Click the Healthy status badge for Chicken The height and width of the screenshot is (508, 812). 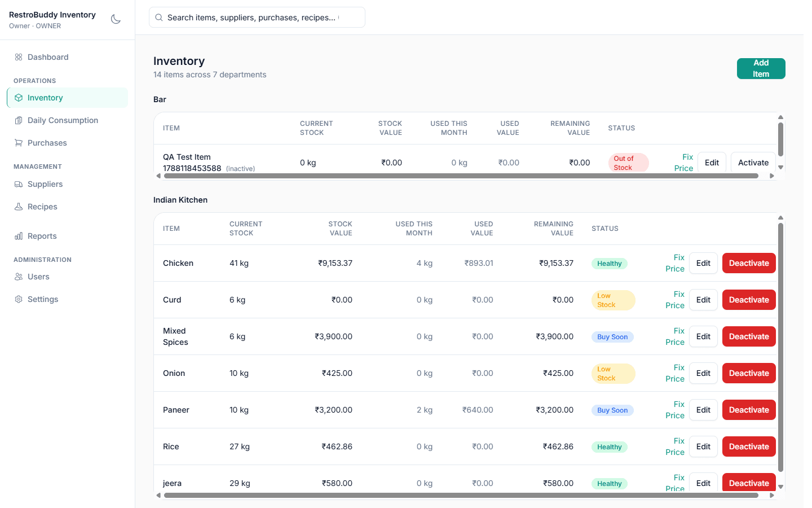point(610,264)
